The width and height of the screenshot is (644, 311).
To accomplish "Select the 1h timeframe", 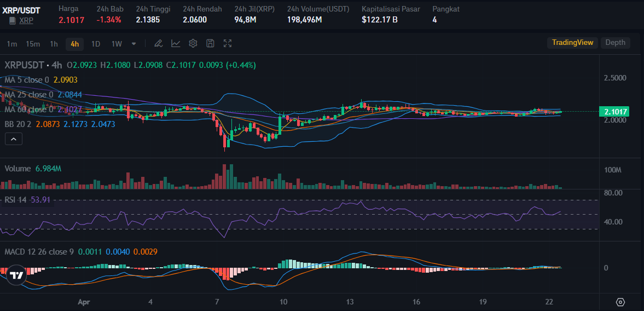I will 54,44.
